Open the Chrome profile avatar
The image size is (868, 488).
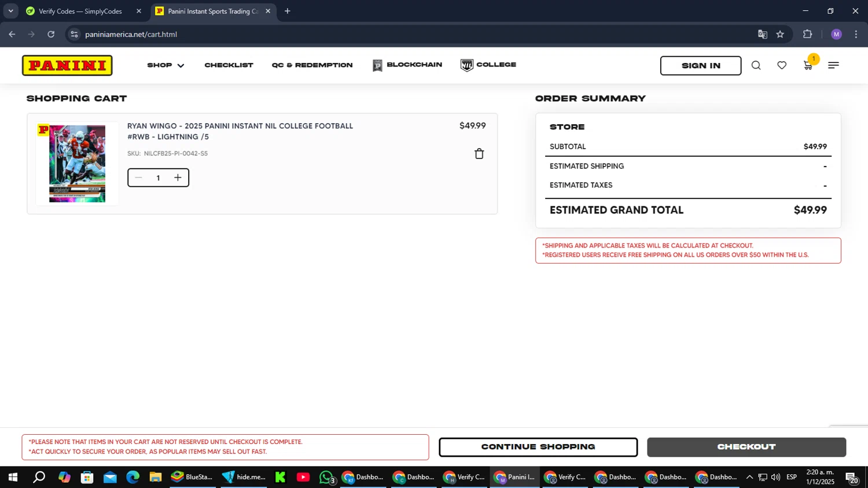coord(836,34)
